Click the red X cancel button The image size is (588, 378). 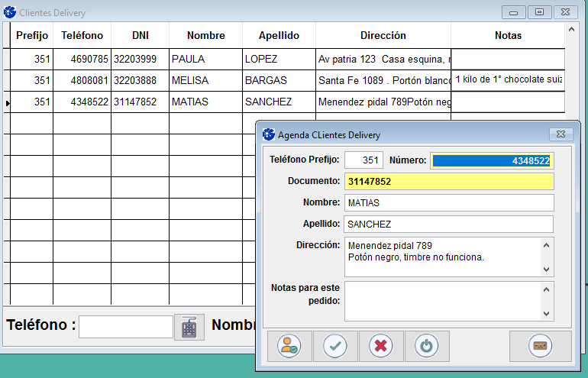(380, 346)
